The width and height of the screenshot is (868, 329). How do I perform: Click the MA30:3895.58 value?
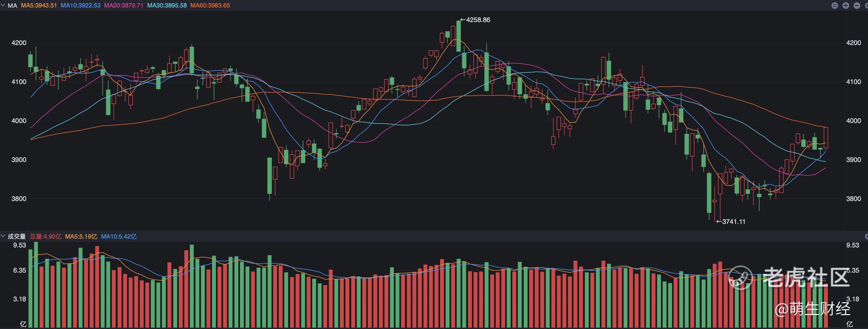click(167, 5)
